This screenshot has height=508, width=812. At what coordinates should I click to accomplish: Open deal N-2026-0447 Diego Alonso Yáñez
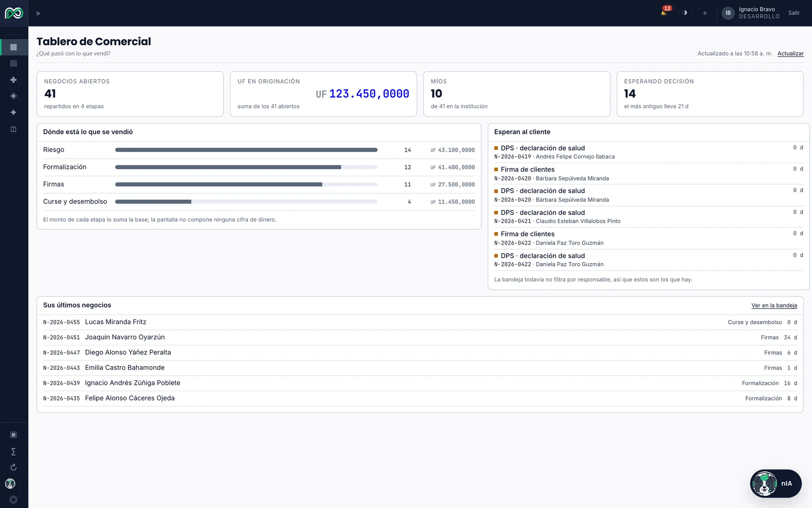420,353
